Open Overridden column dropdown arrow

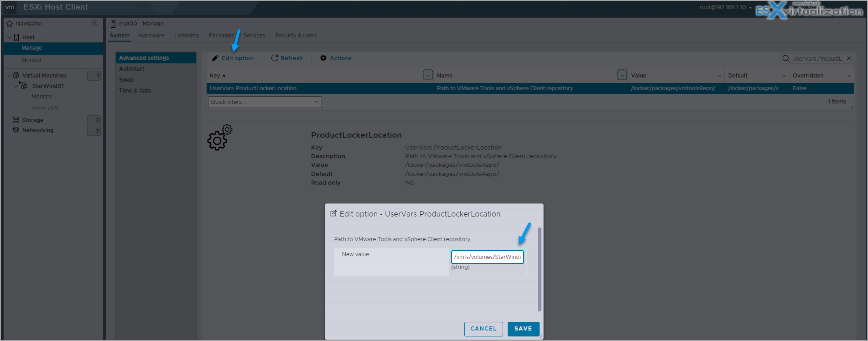point(849,76)
